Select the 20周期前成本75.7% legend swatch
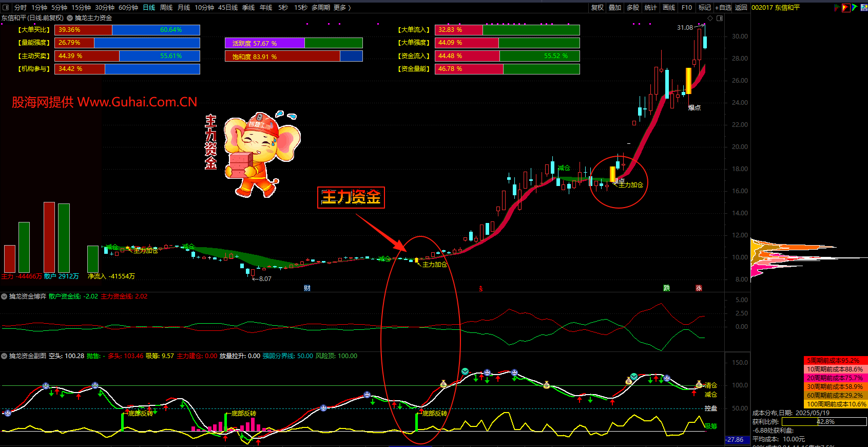 (x=835, y=378)
